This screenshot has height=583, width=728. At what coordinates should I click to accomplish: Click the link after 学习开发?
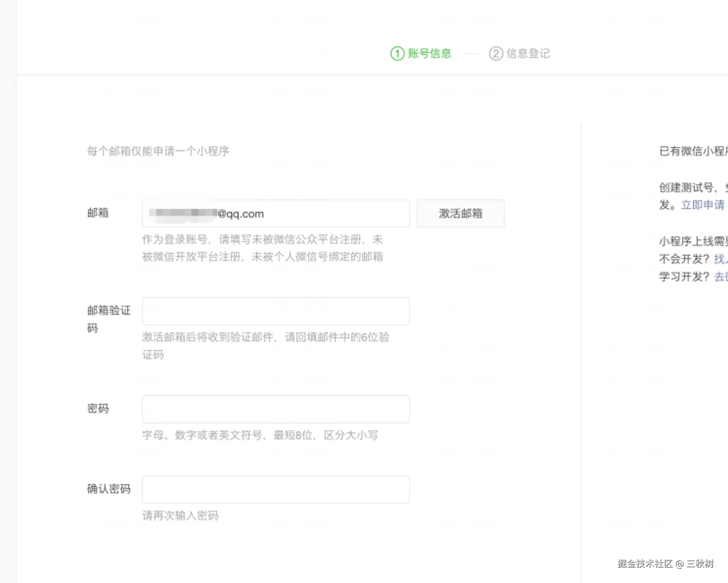(x=720, y=276)
